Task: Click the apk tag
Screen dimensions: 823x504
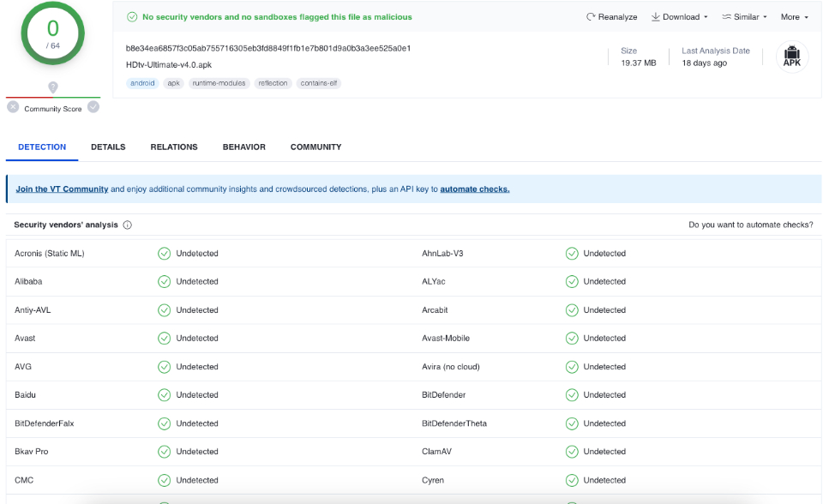Action: point(174,83)
